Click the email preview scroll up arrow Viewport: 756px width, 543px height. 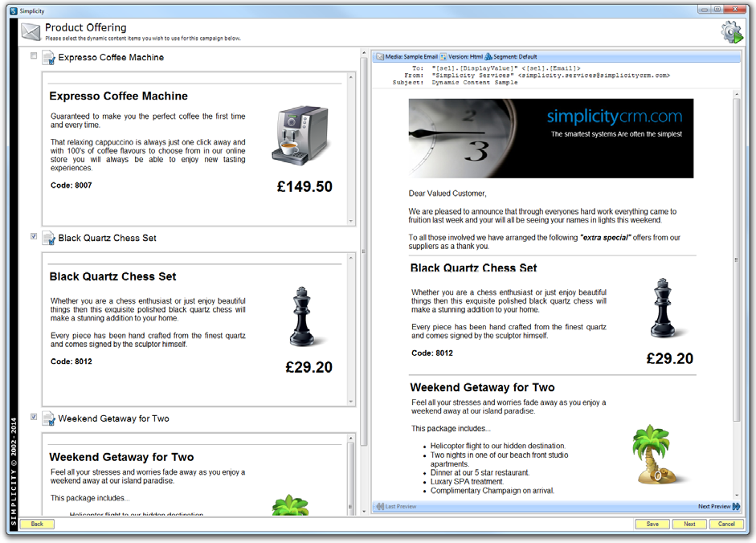tap(736, 94)
